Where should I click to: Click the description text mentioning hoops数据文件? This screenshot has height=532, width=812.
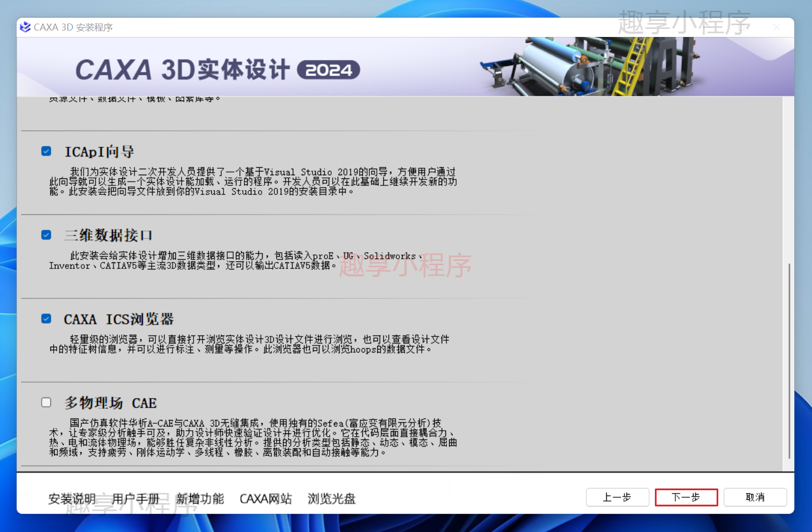coord(249,344)
